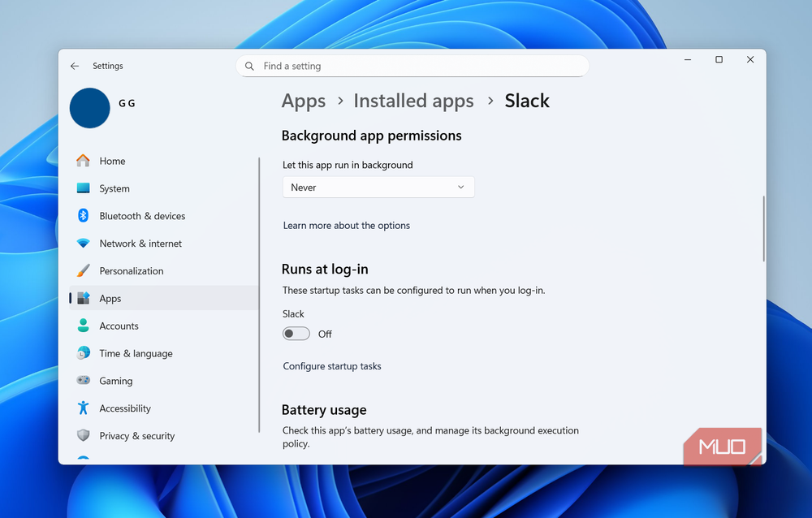Click the Personalization paintbrush icon

point(83,270)
